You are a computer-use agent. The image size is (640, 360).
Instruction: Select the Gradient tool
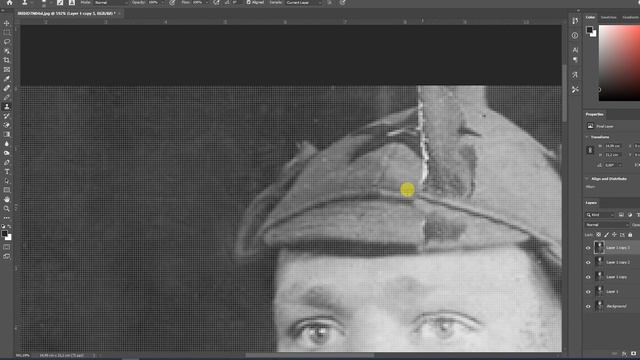[x=7, y=134]
